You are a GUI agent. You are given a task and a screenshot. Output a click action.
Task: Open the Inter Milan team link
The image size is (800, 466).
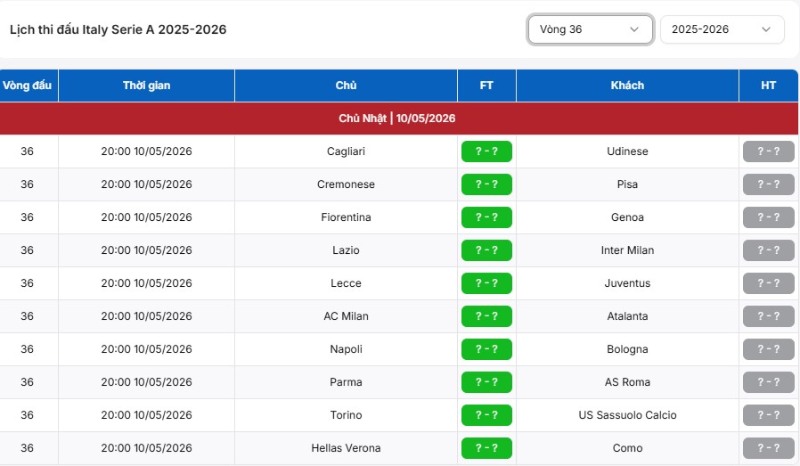point(628,250)
